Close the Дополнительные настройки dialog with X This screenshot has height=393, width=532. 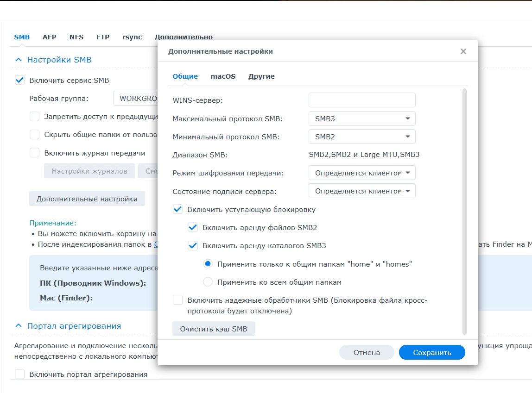[x=463, y=51]
